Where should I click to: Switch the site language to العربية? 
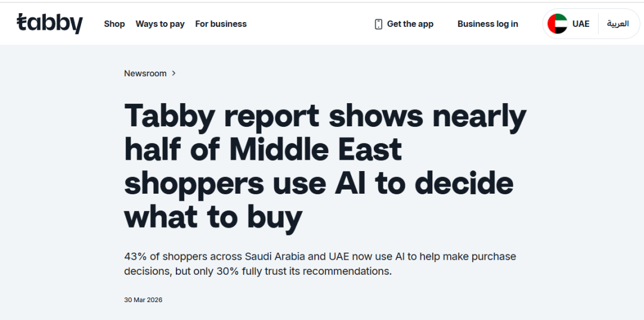click(618, 24)
